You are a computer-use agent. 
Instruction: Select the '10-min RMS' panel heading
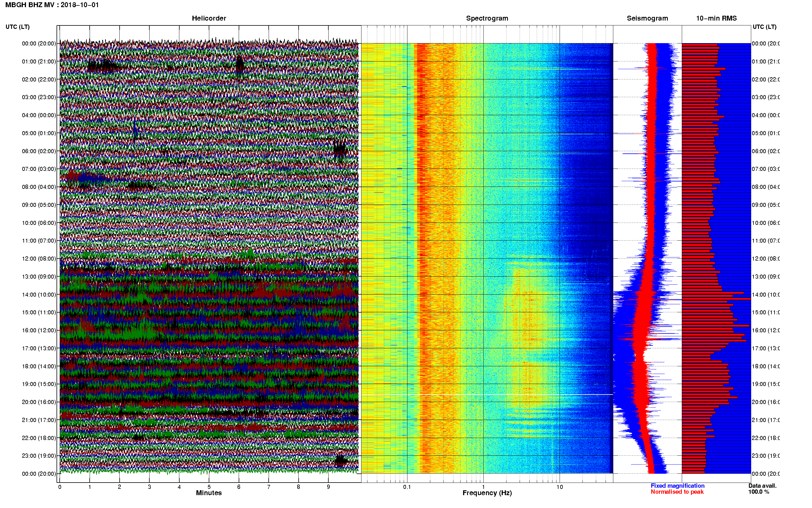point(716,18)
